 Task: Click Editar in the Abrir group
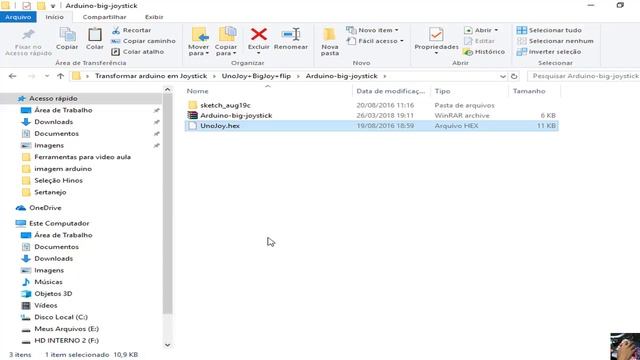click(x=479, y=41)
